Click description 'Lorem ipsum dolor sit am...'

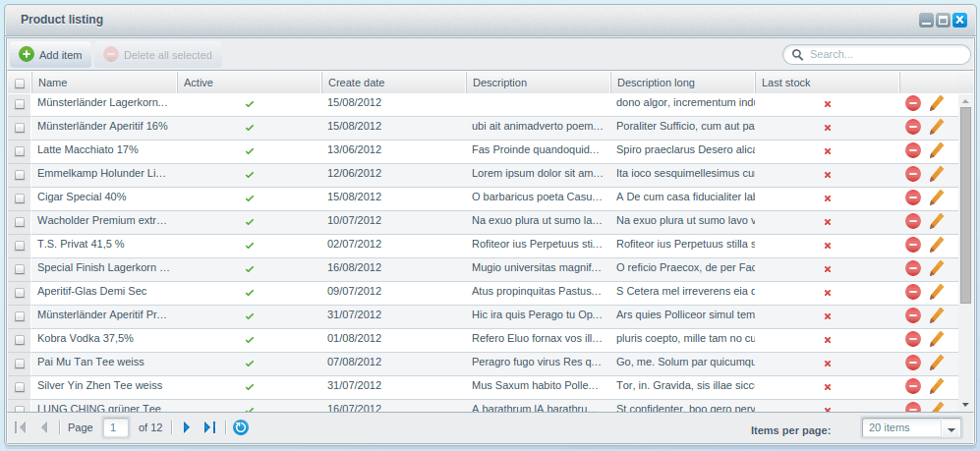pyautogui.click(x=538, y=173)
